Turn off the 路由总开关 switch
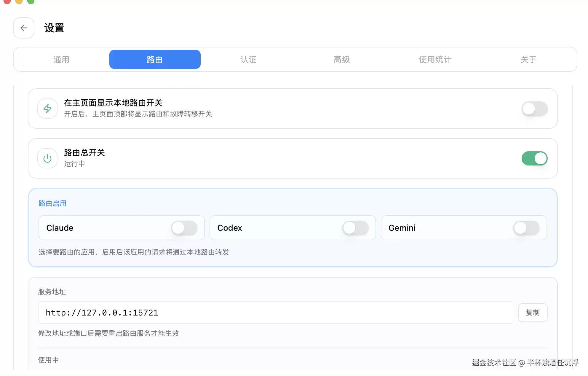The width and height of the screenshot is (588, 376). click(x=534, y=158)
